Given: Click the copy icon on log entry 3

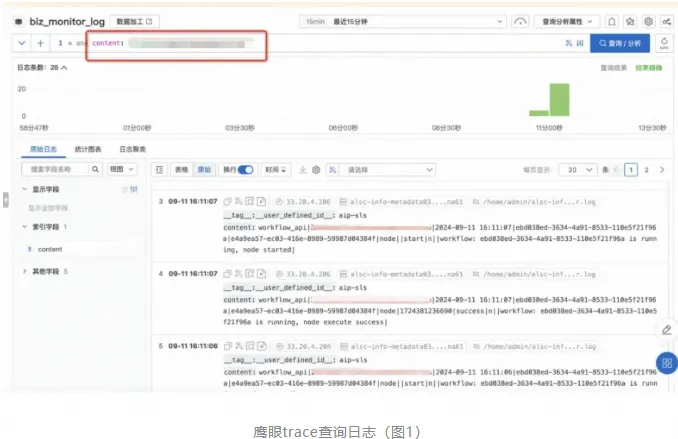Looking at the screenshot, I should coord(227,202).
